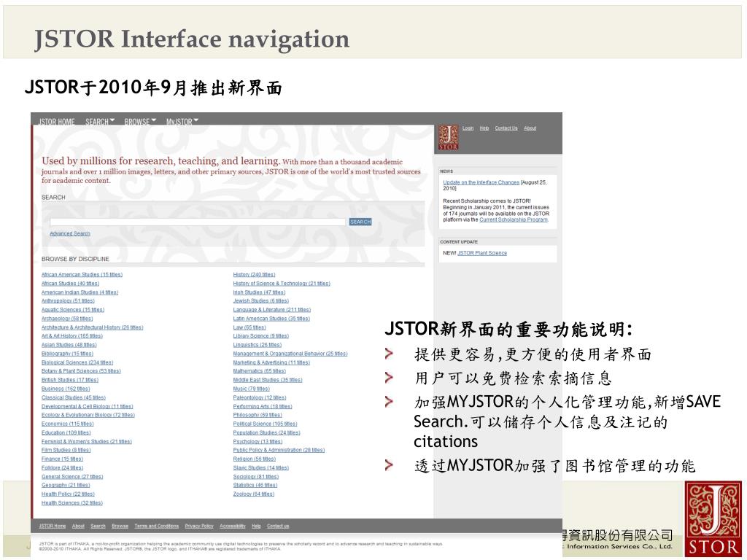Open the Help link in the header
The height and width of the screenshot is (560, 747).
pos(484,128)
